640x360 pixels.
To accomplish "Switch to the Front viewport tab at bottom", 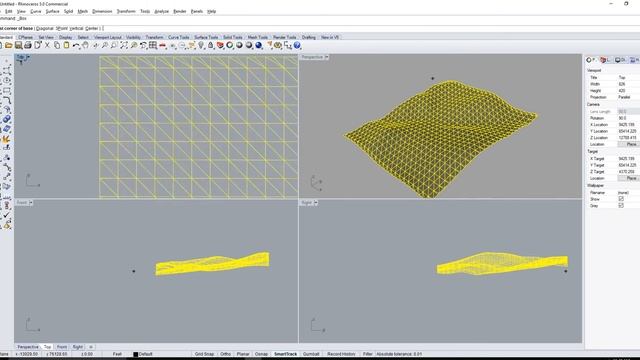I will 62,347.
